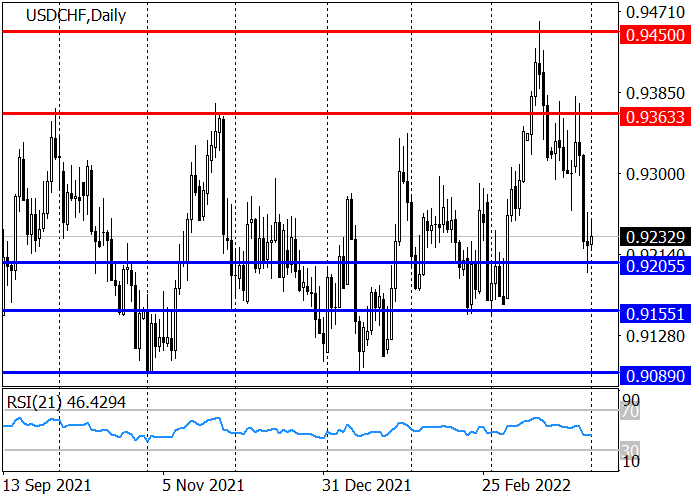Click the RSI(21) 46.4294 indicator label

[66, 402]
